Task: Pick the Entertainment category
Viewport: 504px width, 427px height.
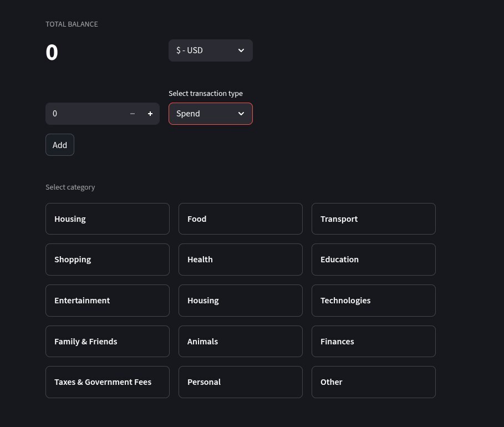Action: click(x=108, y=301)
